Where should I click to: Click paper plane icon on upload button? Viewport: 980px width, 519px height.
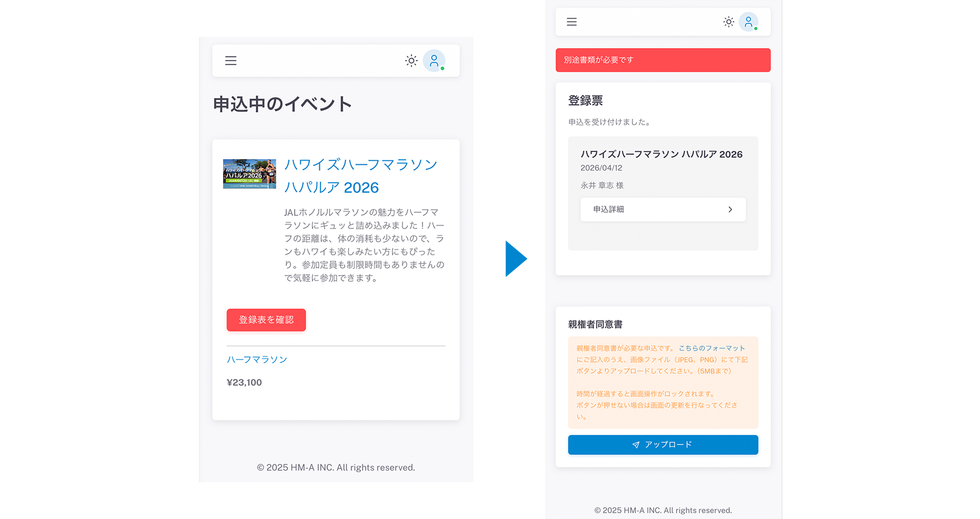[x=636, y=445]
